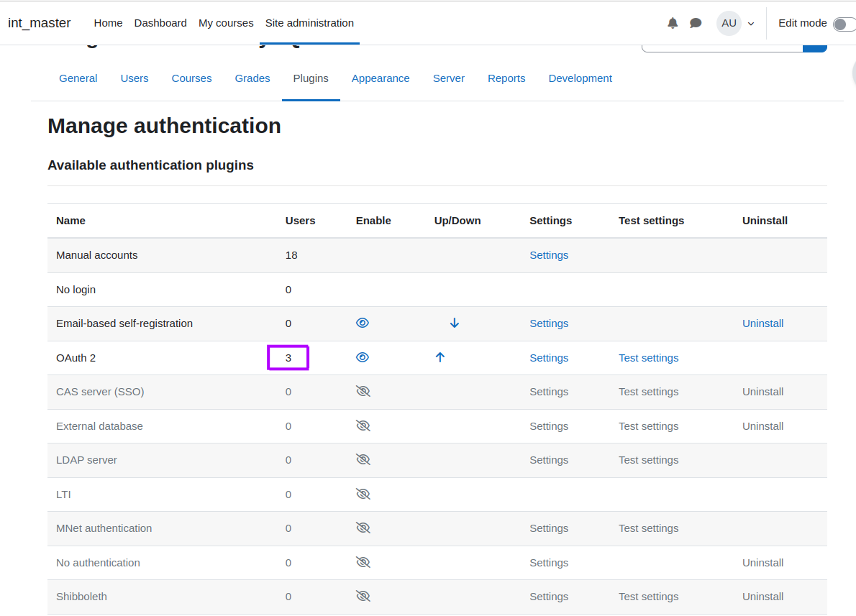Go to the Home page
Image resolution: width=856 pixels, height=616 pixels.
108,23
